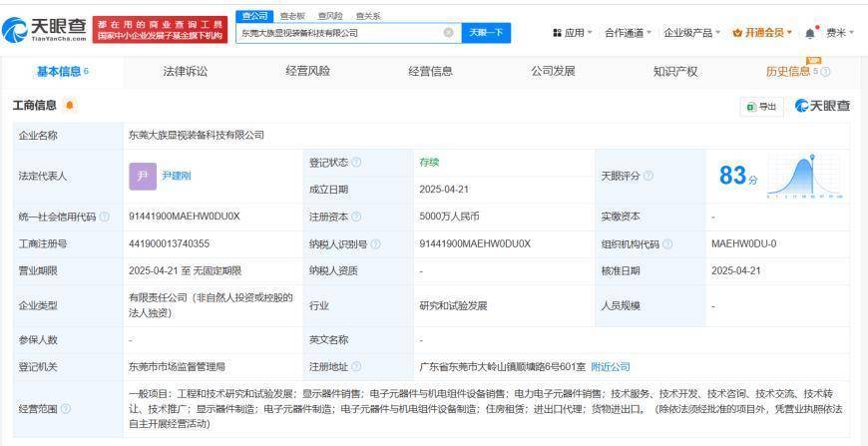Viewport: 868px width, 446px height.
Task: Expand the 企业级产品 dropdown
Action: point(692,33)
